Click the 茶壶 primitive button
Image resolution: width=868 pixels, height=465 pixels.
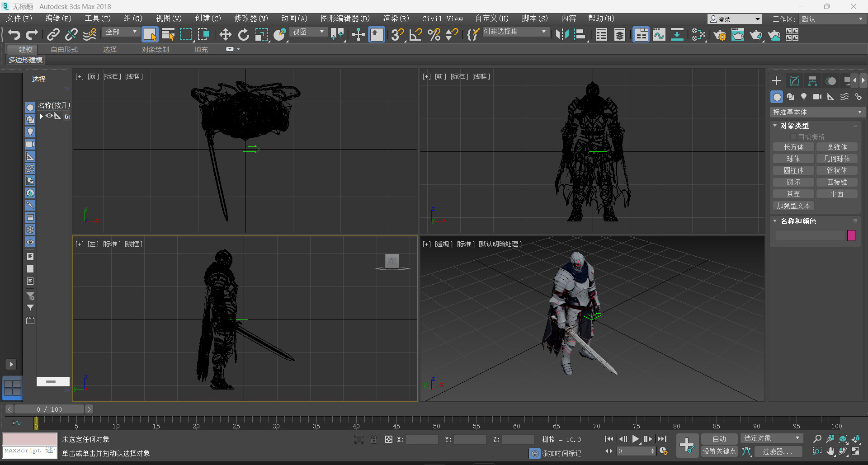click(x=793, y=194)
